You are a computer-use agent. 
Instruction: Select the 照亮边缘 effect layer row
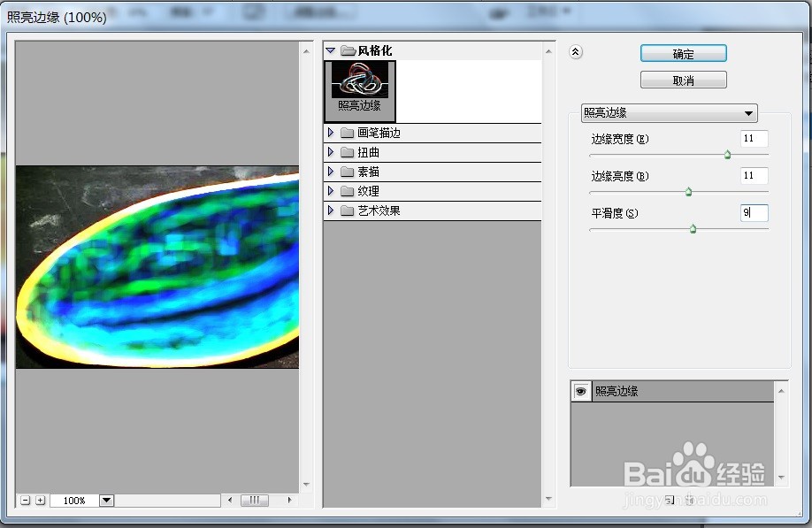(672, 391)
